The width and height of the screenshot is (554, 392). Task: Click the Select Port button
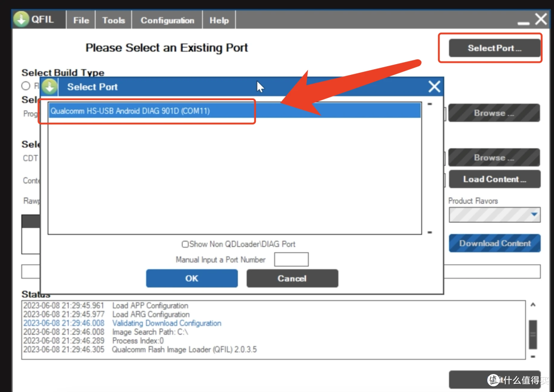[x=494, y=48]
